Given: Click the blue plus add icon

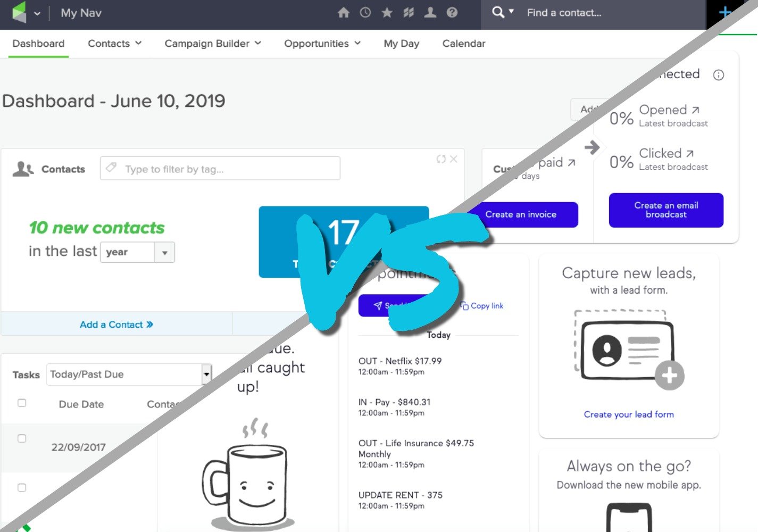Looking at the screenshot, I should [x=724, y=13].
